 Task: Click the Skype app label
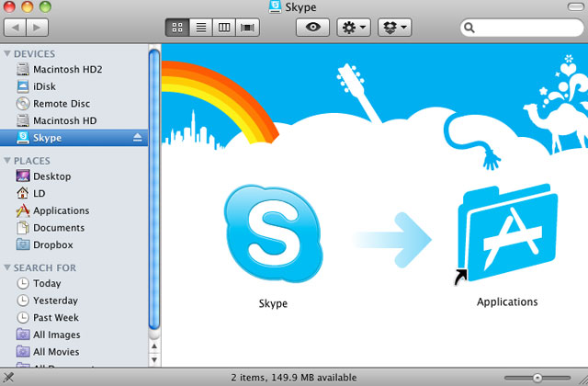pyautogui.click(x=273, y=303)
